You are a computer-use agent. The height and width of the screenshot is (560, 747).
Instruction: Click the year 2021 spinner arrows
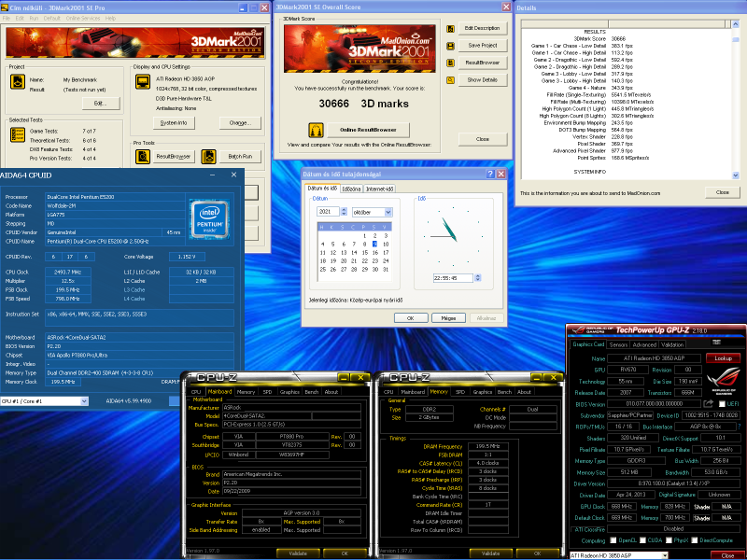(344, 212)
